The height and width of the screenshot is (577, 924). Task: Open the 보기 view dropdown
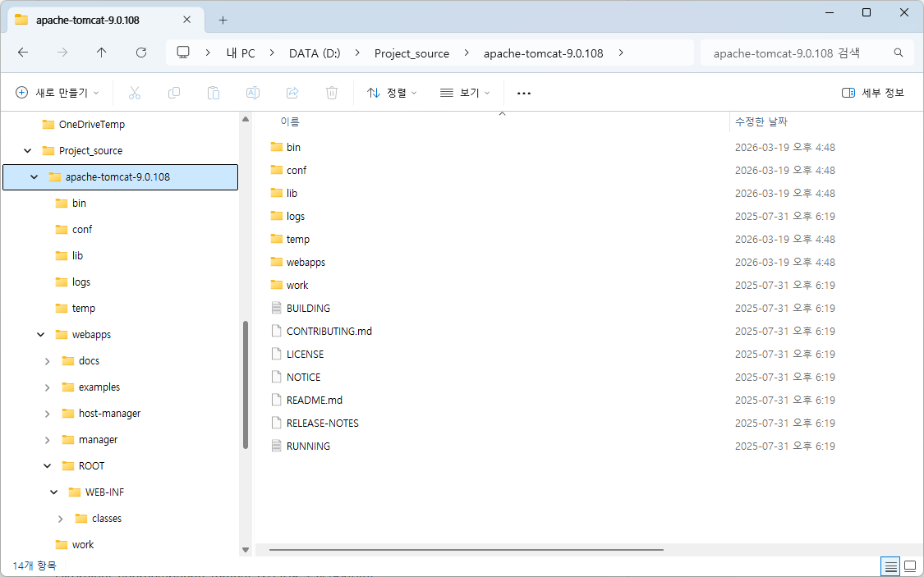pyautogui.click(x=466, y=93)
